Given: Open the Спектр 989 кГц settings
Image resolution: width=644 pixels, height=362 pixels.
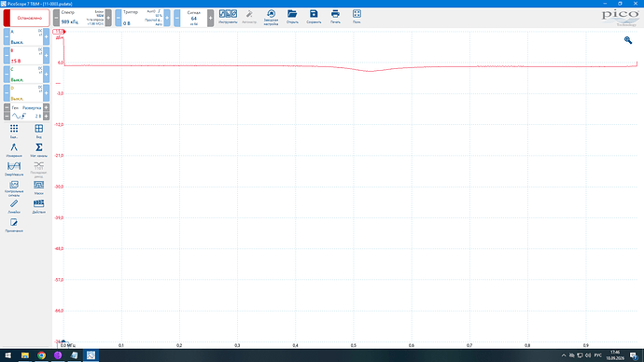Looking at the screenshot, I should pyautogui.click(x=82, y=18).
